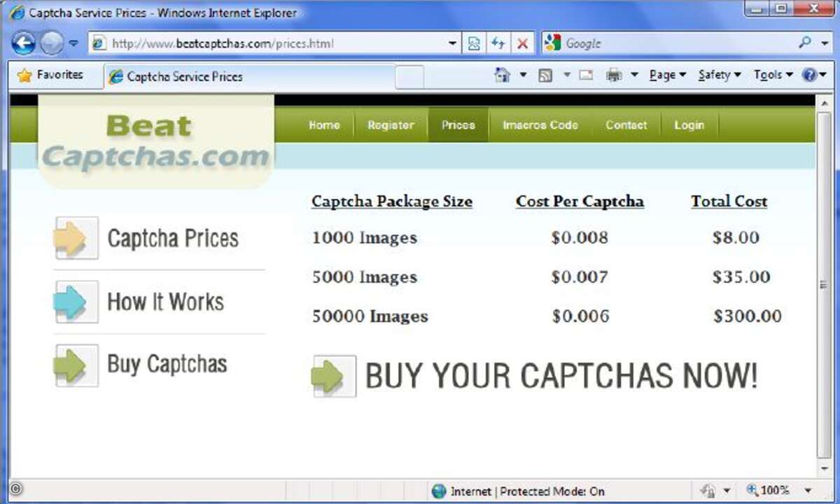Click the Read Mail envelope icon
The width and height of the screenshot is (840, 504).
point(586,75)
